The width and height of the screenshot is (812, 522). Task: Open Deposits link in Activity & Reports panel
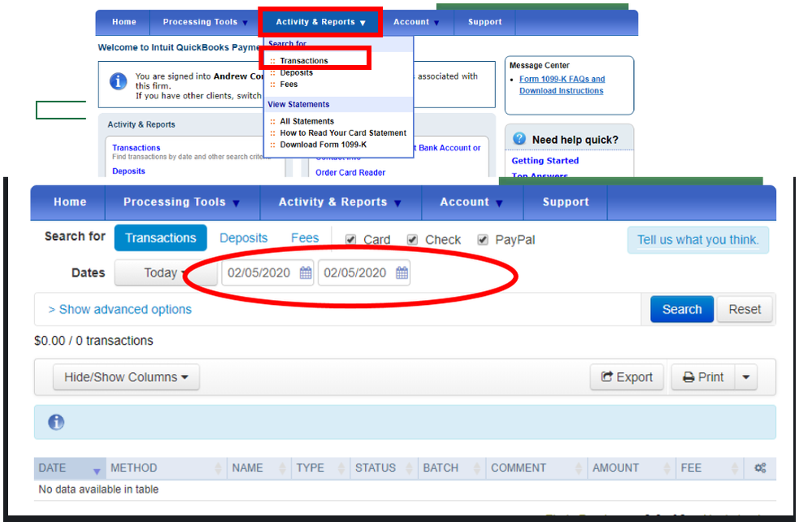click(128, 171)
